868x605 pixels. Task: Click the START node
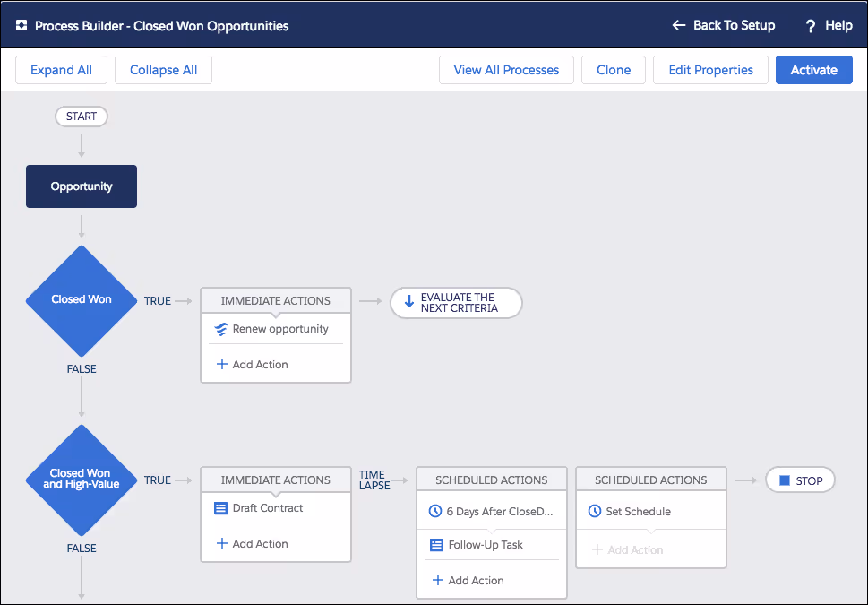pyautogui.click(x=82, y=117)
